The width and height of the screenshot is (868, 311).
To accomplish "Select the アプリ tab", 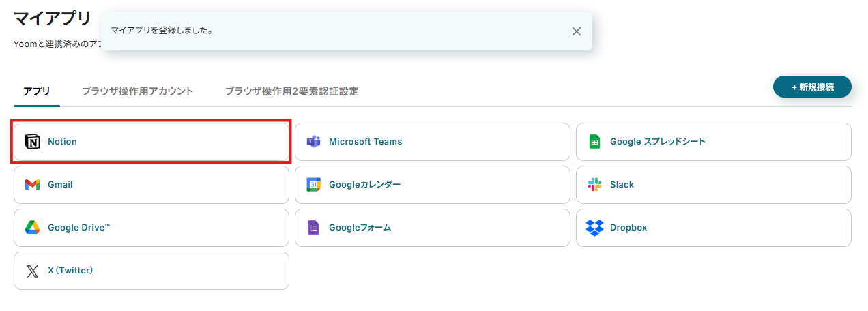I will (37, 91).
